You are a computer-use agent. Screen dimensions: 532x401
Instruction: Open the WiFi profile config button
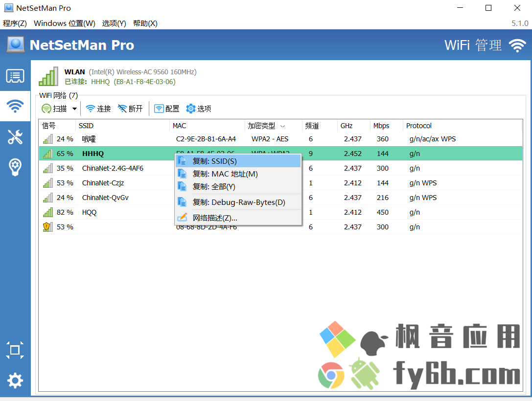point(166,109)
